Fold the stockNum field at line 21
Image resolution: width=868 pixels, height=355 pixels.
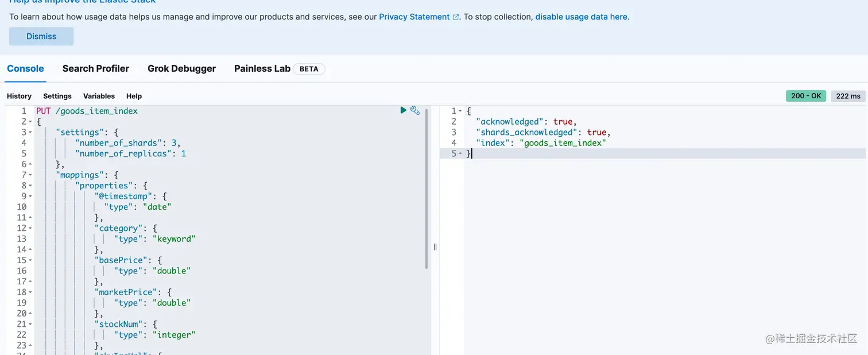(30, 324)
